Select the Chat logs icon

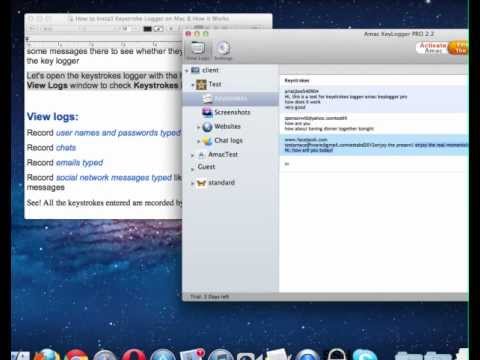coord(207,141)
